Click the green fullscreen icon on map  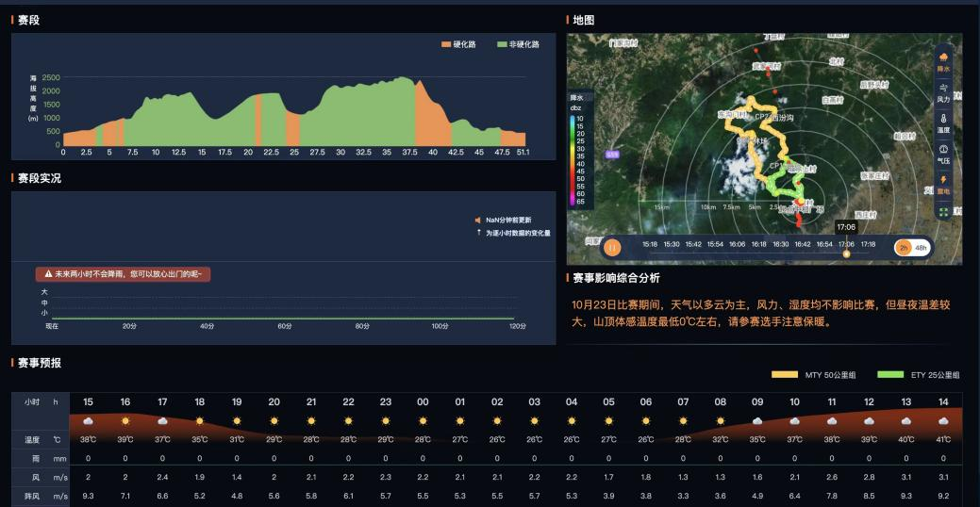(942, 212)
